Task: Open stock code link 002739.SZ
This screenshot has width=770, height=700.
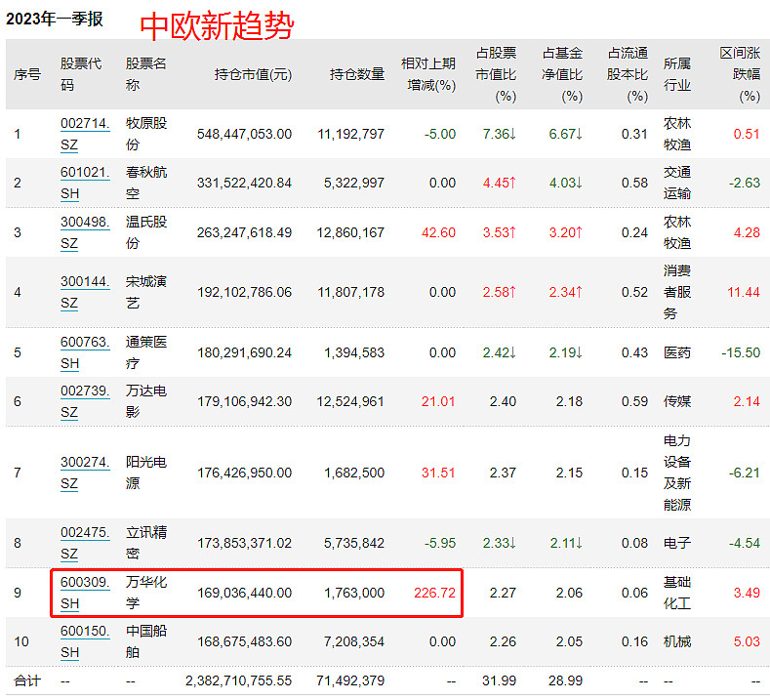Action: [85, 401]
